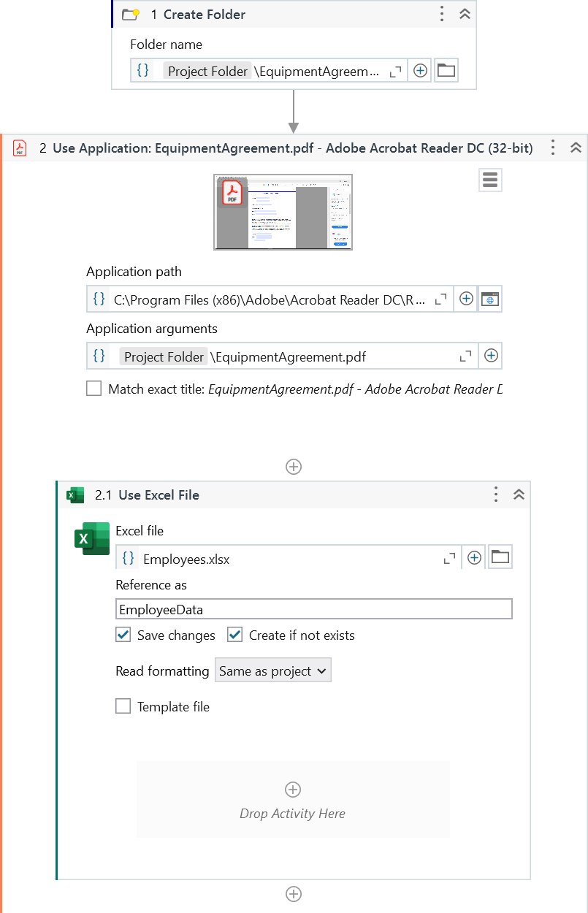The width and height of the screenshot is (588, 913).
Task: Collapse the Create Folder activity
Action: point(465,13)
